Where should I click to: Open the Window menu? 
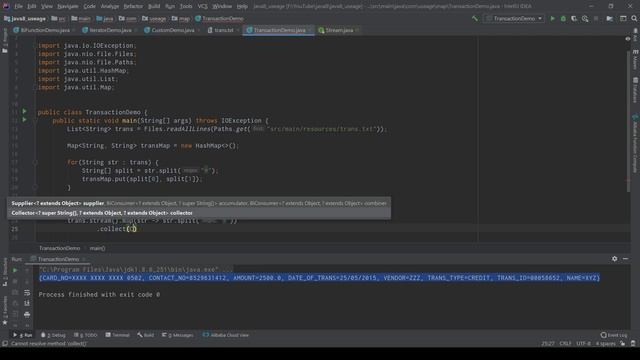coord(222,6)
